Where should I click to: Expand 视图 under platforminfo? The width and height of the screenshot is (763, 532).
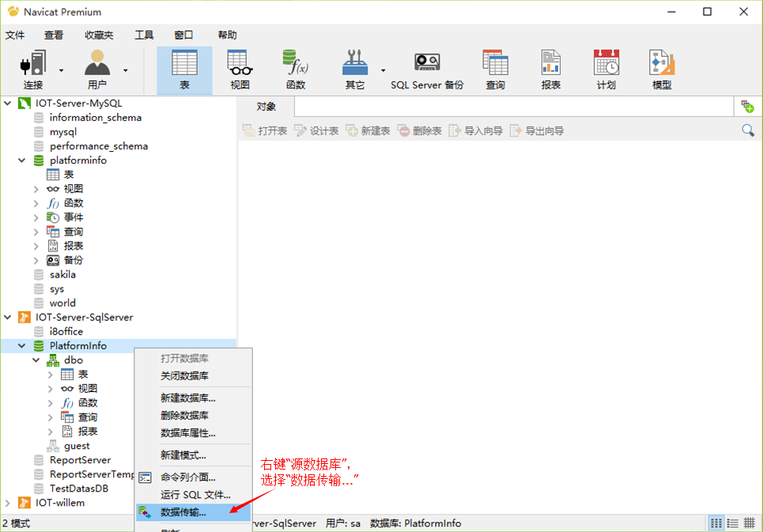pos(36,189)
